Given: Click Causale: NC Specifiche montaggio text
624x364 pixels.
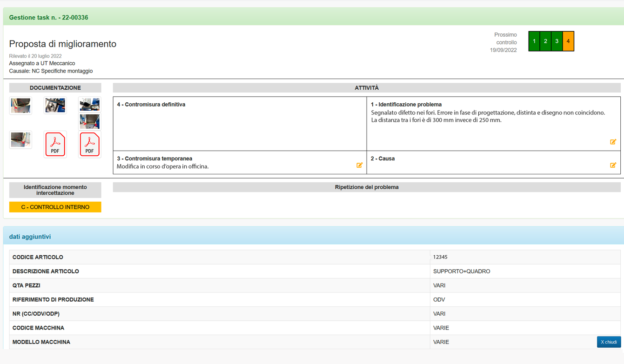Looking at the screenshot, I should [51, 71].
